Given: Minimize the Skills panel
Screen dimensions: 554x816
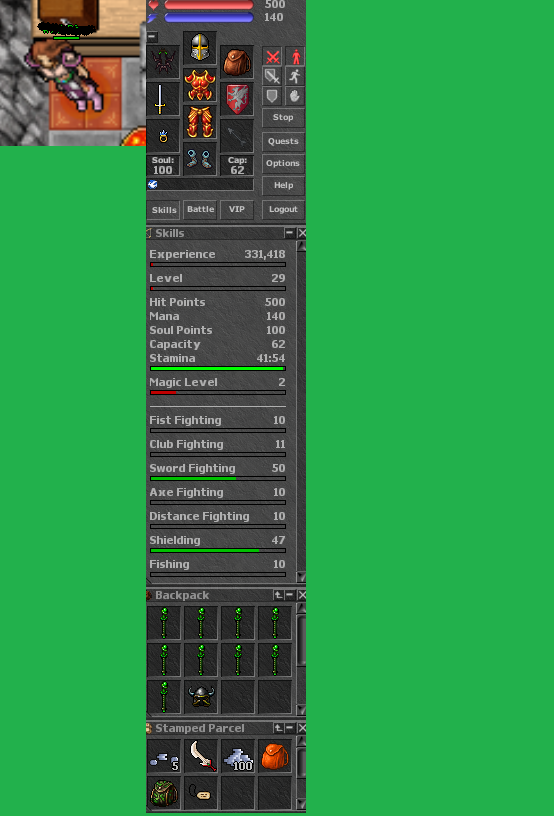Looking at the screenshot, I should pos(289,233).
